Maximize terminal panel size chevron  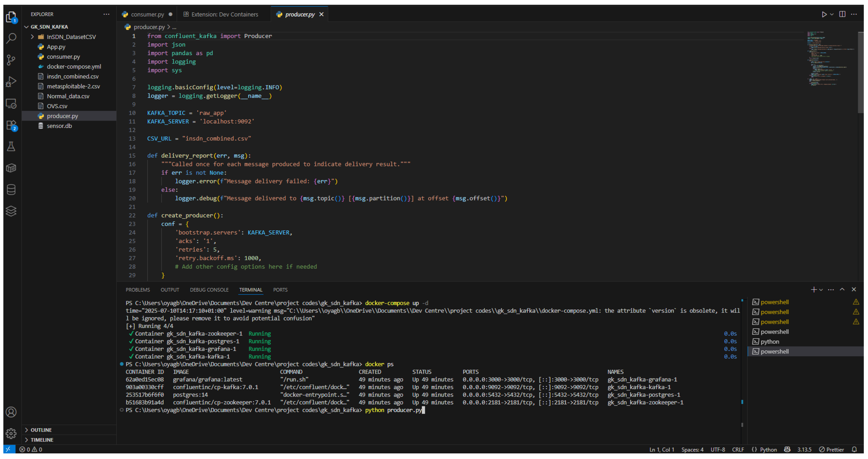pos(842,289)
